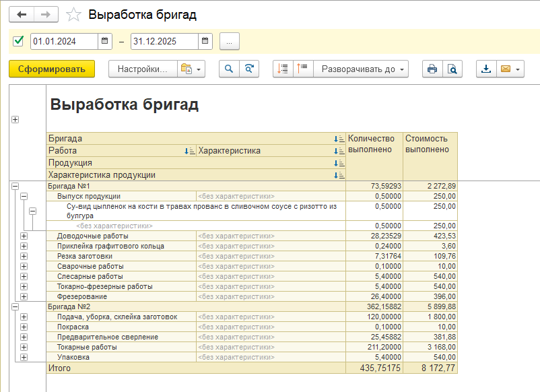Click the Фрезерование work name cell
Viewport: 540px width, 392px height.
(x=121, y=296)
